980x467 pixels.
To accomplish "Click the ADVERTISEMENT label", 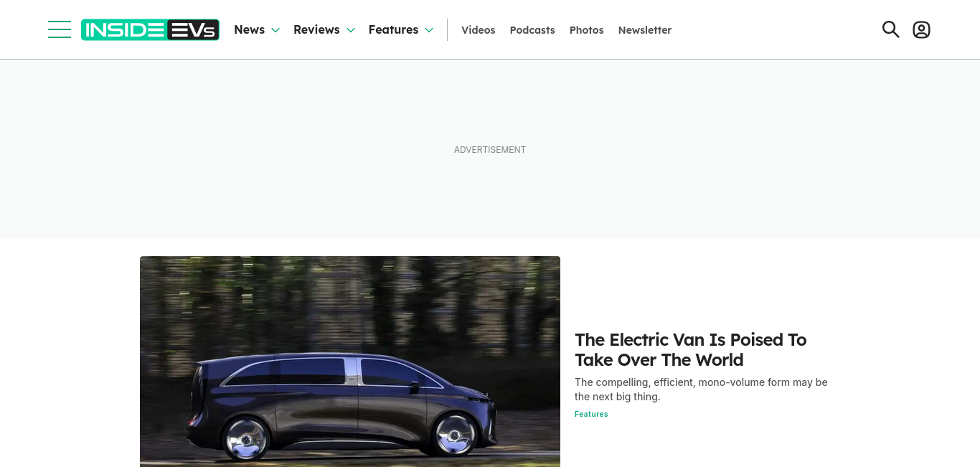I will pyautogui.click(x=490, y=150).
